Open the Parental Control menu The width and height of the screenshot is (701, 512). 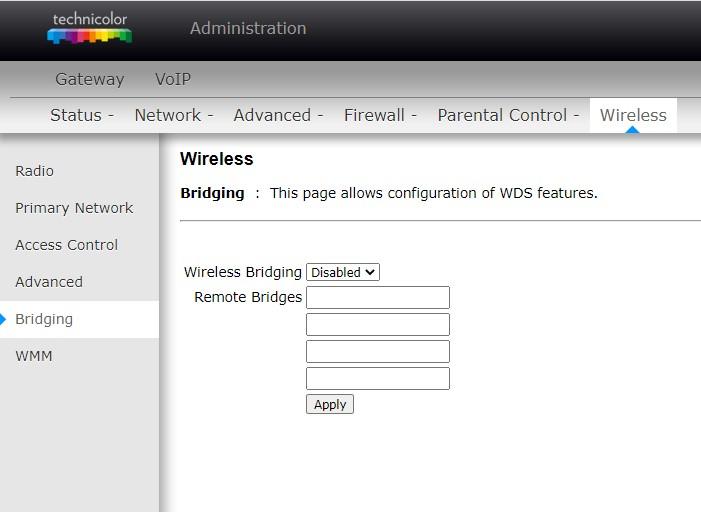tap(508, 115)
